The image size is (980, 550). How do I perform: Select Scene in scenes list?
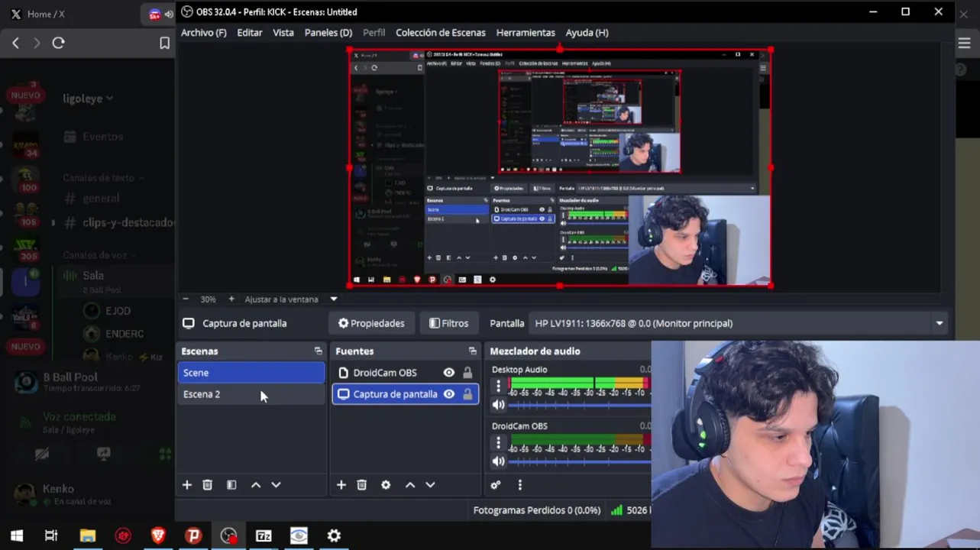(x=251, y=373)
